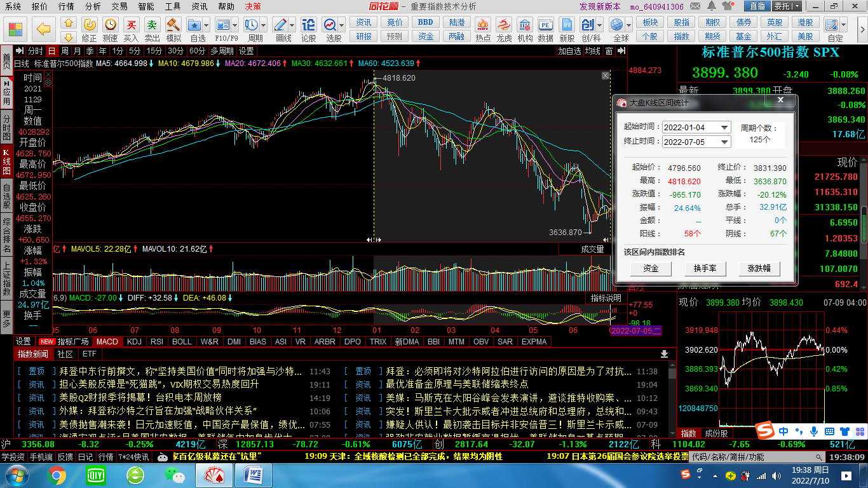Toggle the 均线 moving average display
868x488 pixels.
(592, 51)
